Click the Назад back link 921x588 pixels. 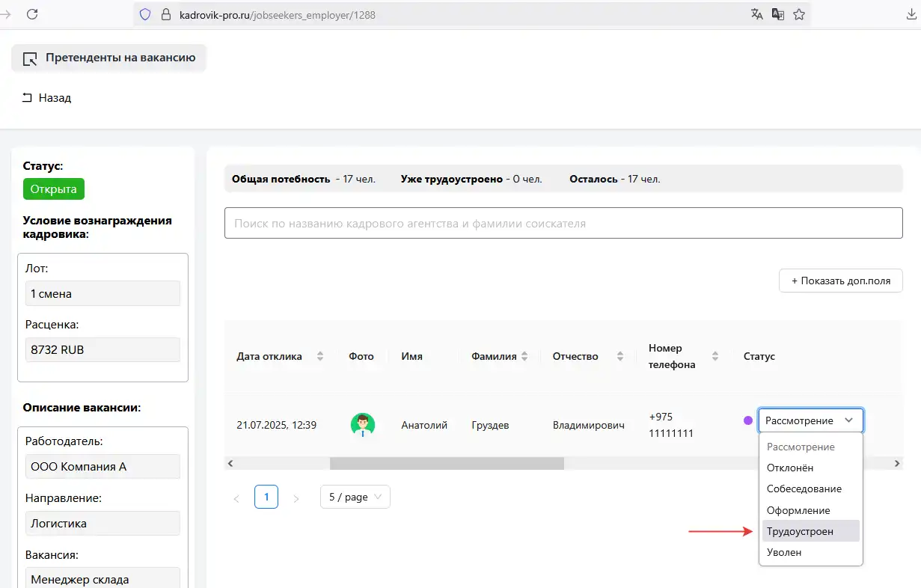(x=47, y=98)
